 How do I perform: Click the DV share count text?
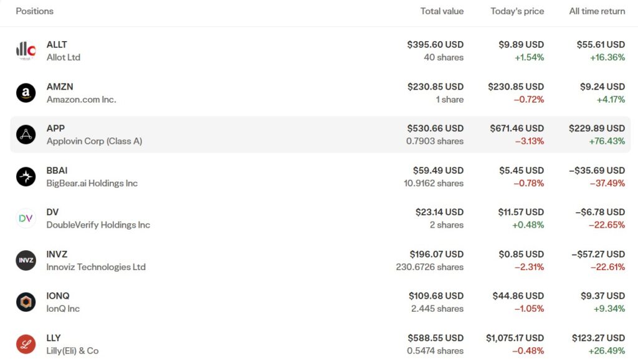click(447, 225)
